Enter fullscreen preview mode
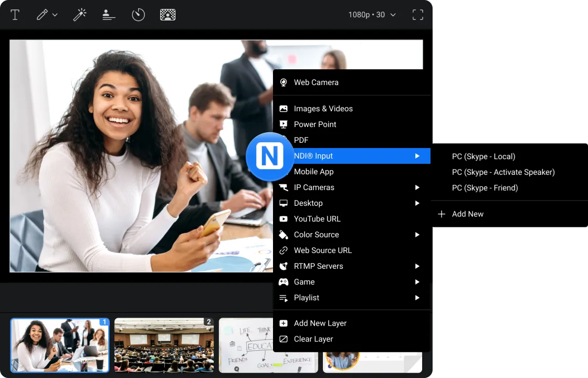 (418, 15)
